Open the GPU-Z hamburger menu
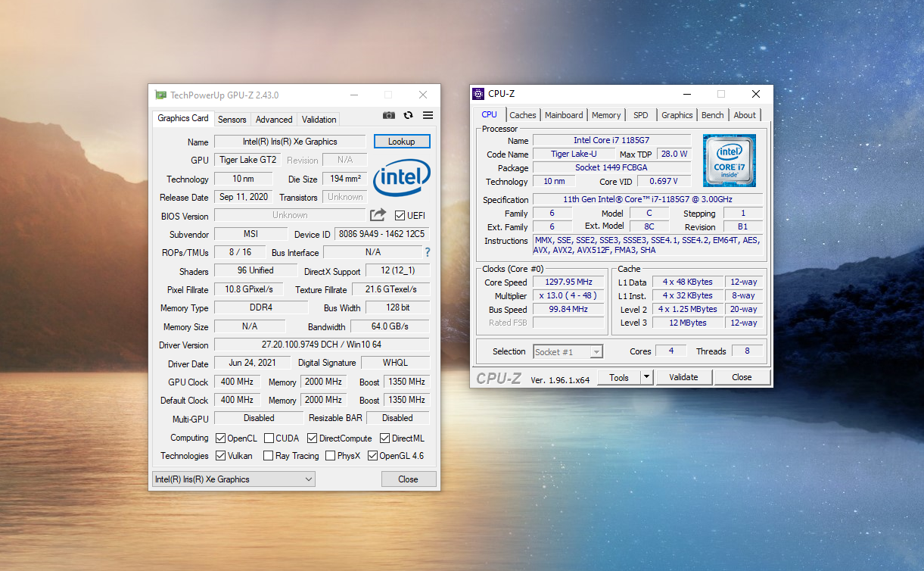Viewport: 924px width, 571px height. pos(428,115)
